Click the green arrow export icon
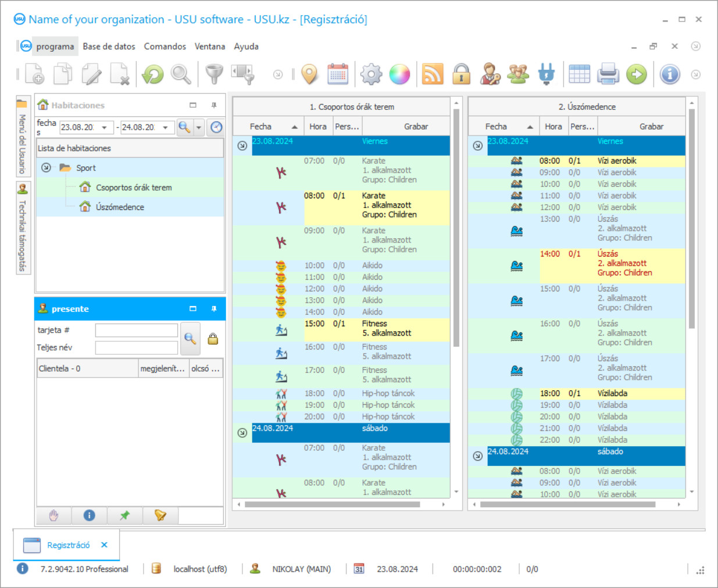 637,74
